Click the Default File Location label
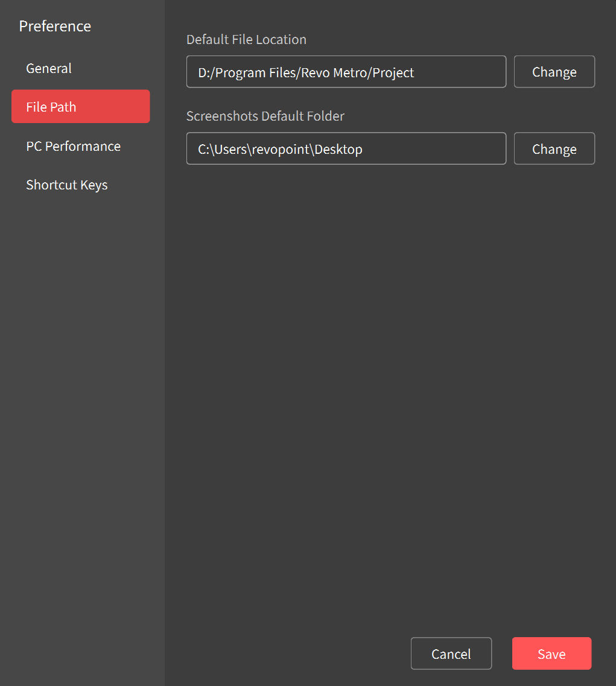The width and height of the screenshot is (616, 686). [246, 39]
